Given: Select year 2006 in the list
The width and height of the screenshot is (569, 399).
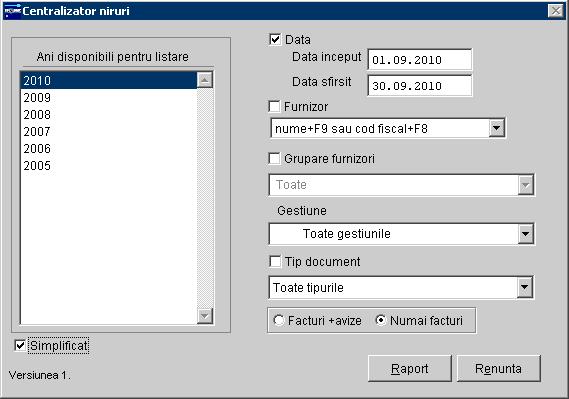Looking at the screenshot, I should pos(109,149).
